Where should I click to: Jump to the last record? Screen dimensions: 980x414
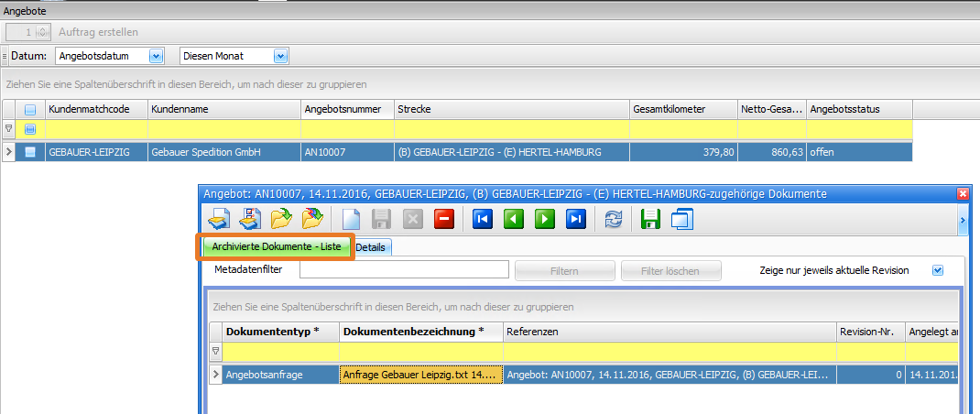pos(576,219)
